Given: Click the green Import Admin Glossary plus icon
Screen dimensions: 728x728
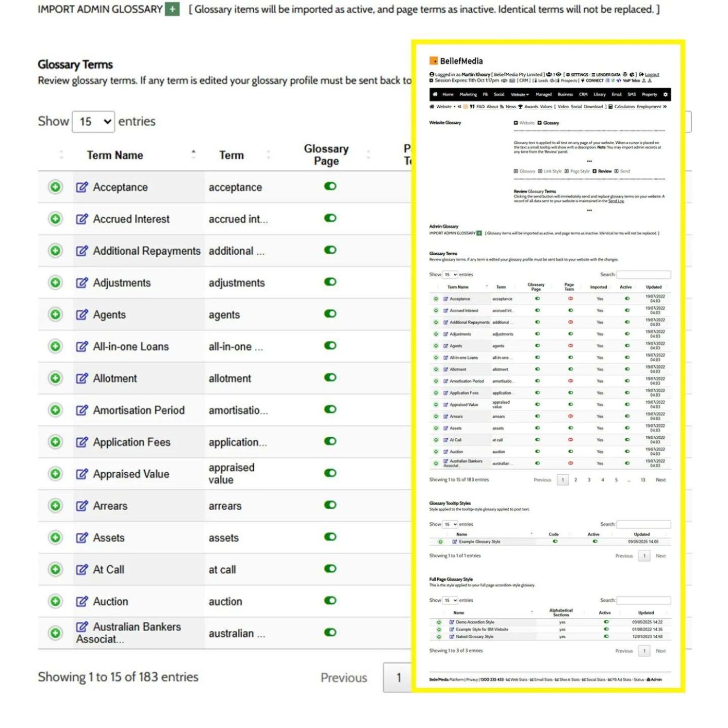Looking at the screenshot, I should 172,9.
